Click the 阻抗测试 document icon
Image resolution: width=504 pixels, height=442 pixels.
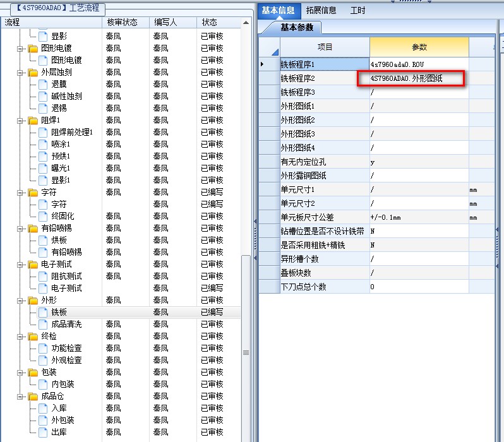[43, 277]
